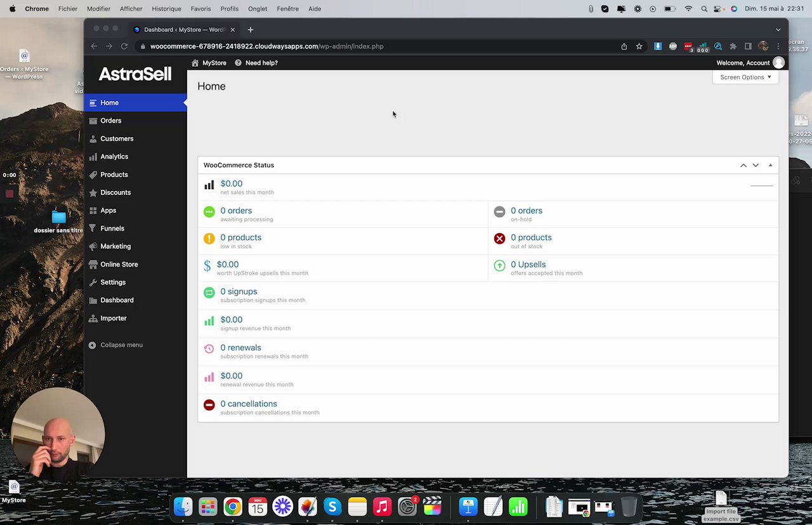Open the Favoris menu
The image size is (812, 525).
point(201,9)
